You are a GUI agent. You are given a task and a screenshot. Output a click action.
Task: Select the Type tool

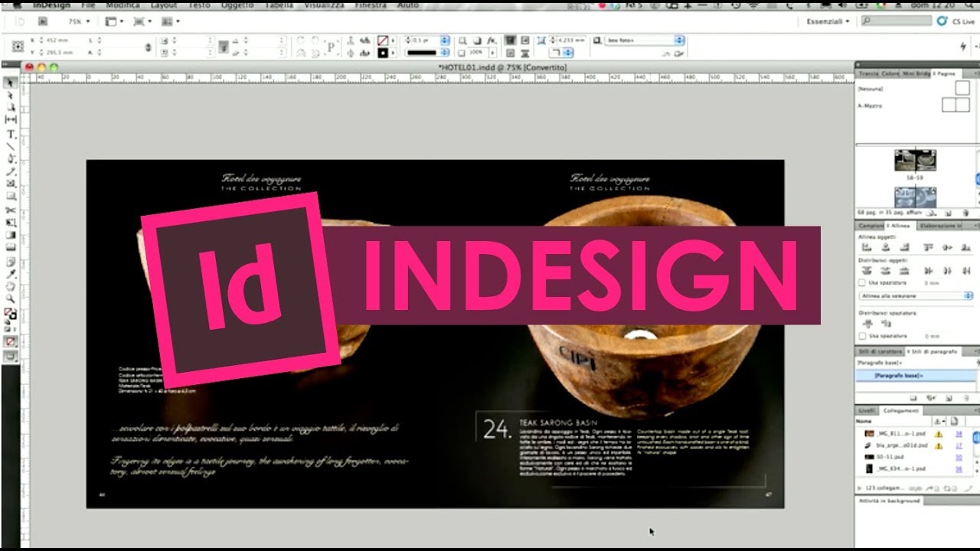pyautogui.click(x=11, y=134)
